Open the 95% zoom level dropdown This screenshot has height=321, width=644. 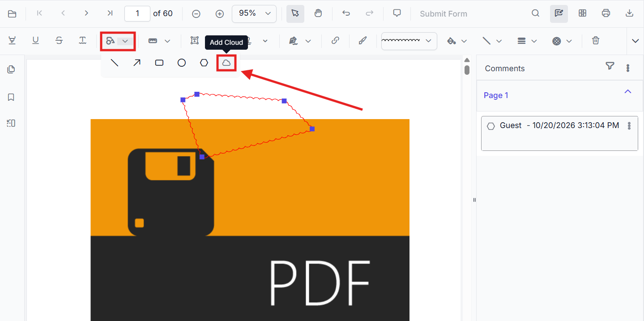click(254, 13)
